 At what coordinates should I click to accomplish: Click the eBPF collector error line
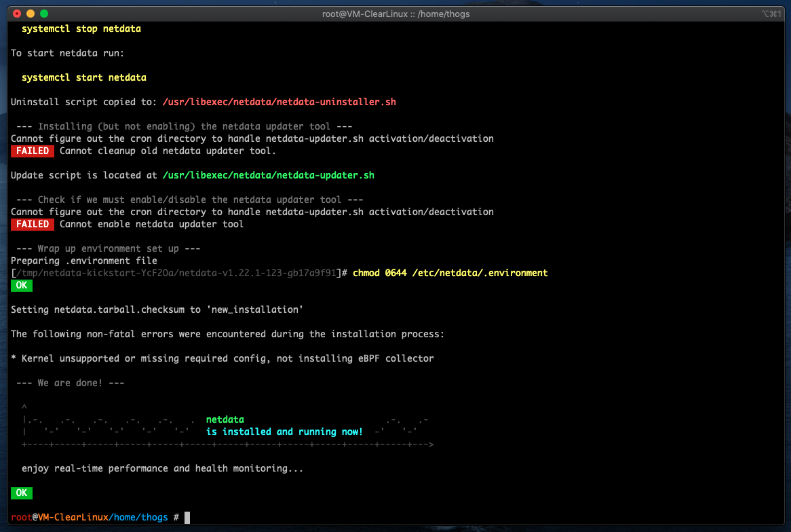224,358
